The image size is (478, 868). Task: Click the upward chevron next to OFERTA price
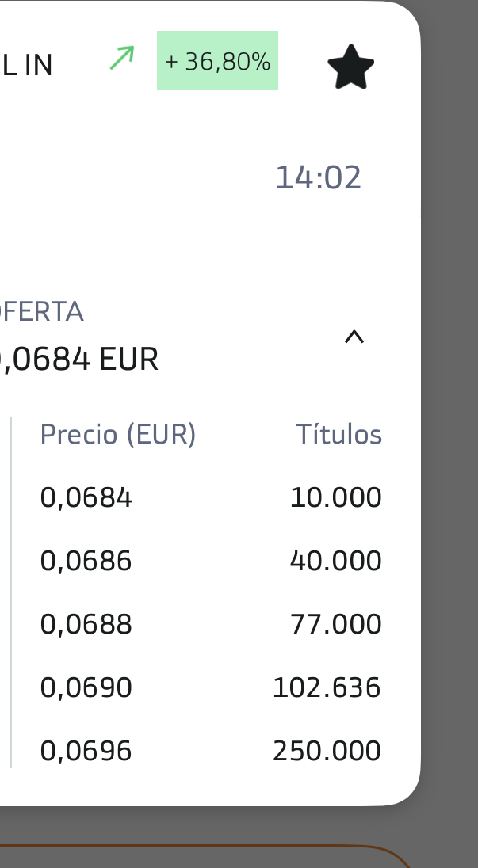click(x=355, y=337)
